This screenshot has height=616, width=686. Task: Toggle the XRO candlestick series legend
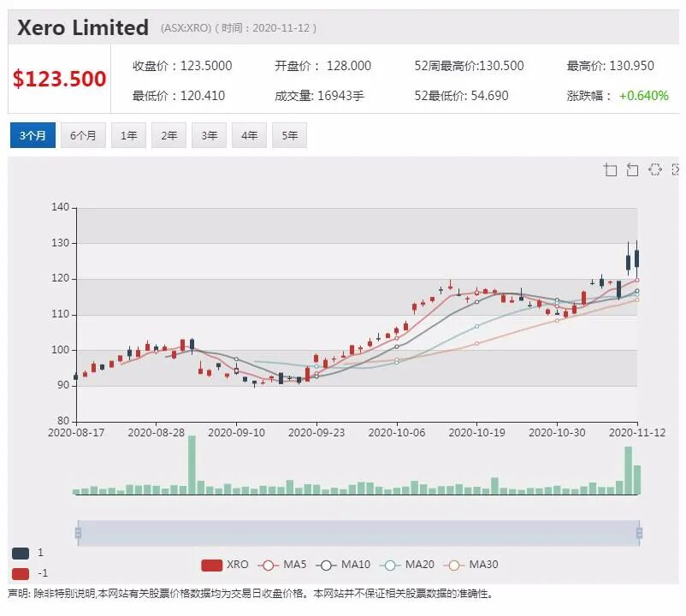click(225, 565)
